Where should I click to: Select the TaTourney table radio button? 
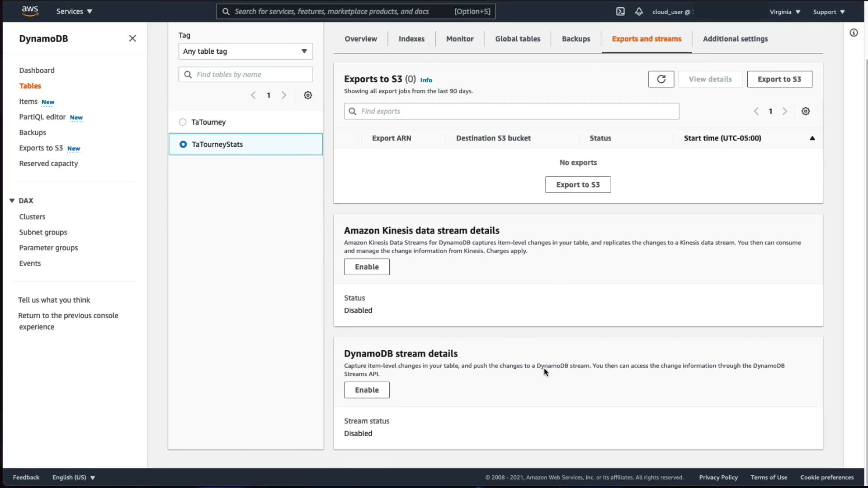183,122
